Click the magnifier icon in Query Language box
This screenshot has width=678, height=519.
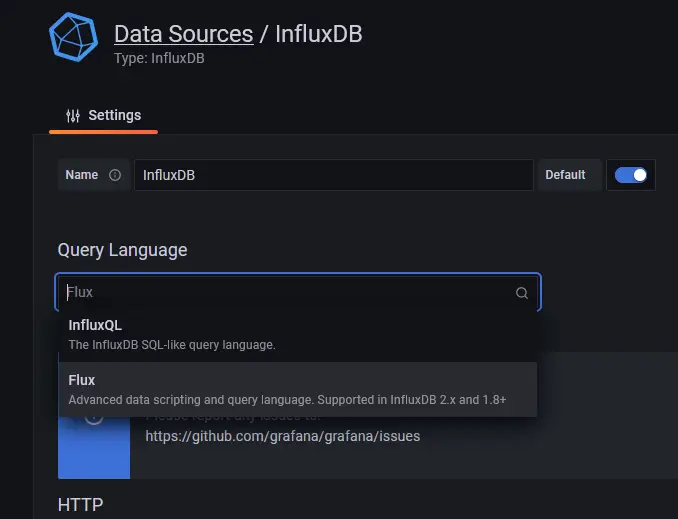(522, 293)
